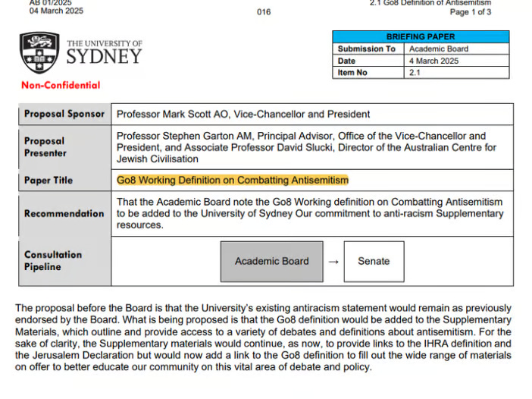Click 'The proposal before the Board' paragraph start
Image resolution: width=532 pixels, height=399 pixels.
(x=83, y=308)
